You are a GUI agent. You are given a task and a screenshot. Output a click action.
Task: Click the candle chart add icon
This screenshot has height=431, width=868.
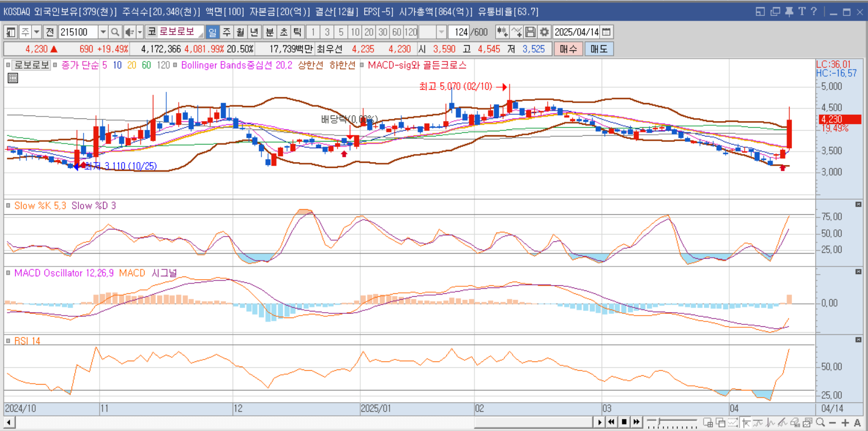[502, 32]
